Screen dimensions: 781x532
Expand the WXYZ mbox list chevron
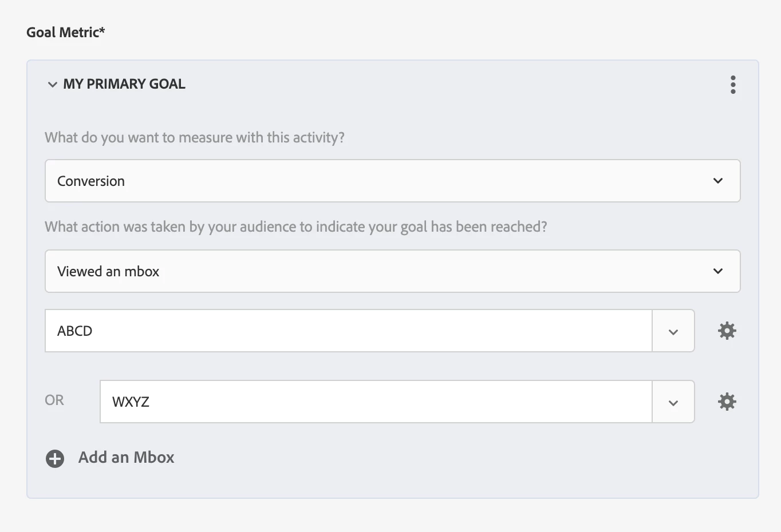point(673,402)
